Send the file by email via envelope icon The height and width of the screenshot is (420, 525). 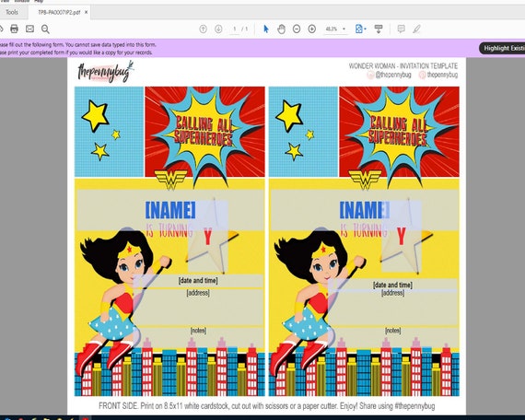(29, 29)
